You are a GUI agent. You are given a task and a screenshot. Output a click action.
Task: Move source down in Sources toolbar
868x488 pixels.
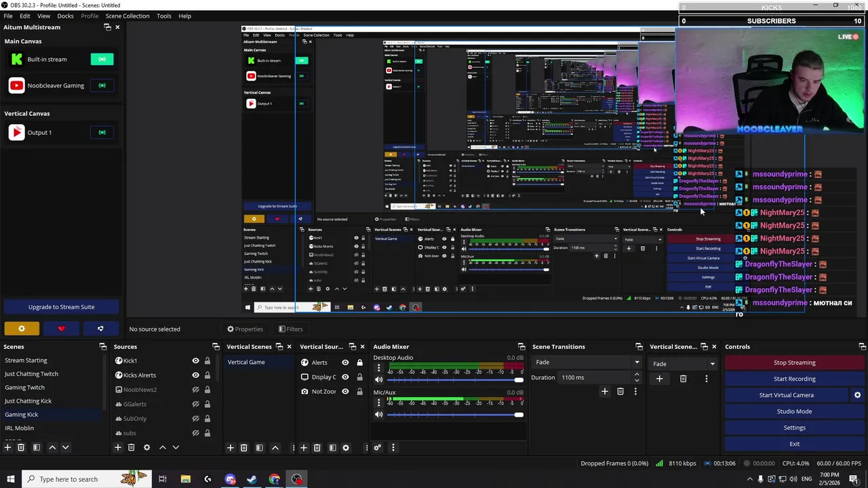[176, 447]
